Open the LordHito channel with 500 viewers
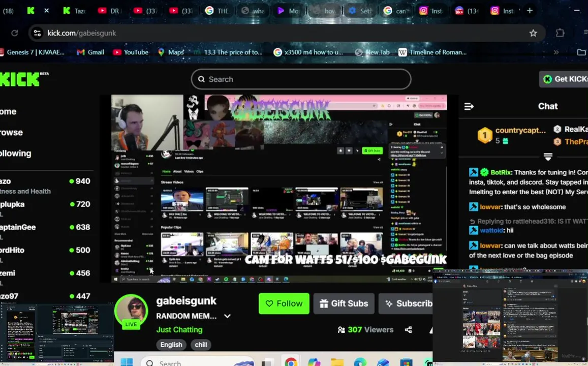Viewport: 588px width, 366px height. point(45,254)
